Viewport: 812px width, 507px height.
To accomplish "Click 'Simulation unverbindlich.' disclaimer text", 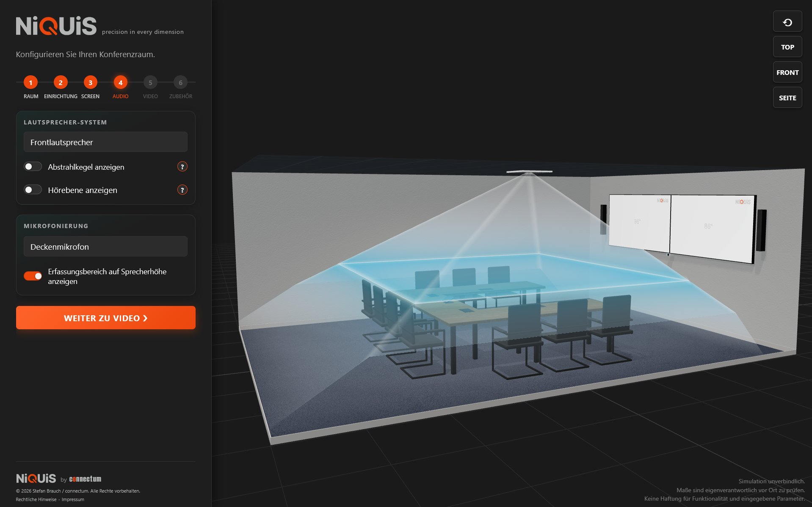I will (x=771, y=481).
